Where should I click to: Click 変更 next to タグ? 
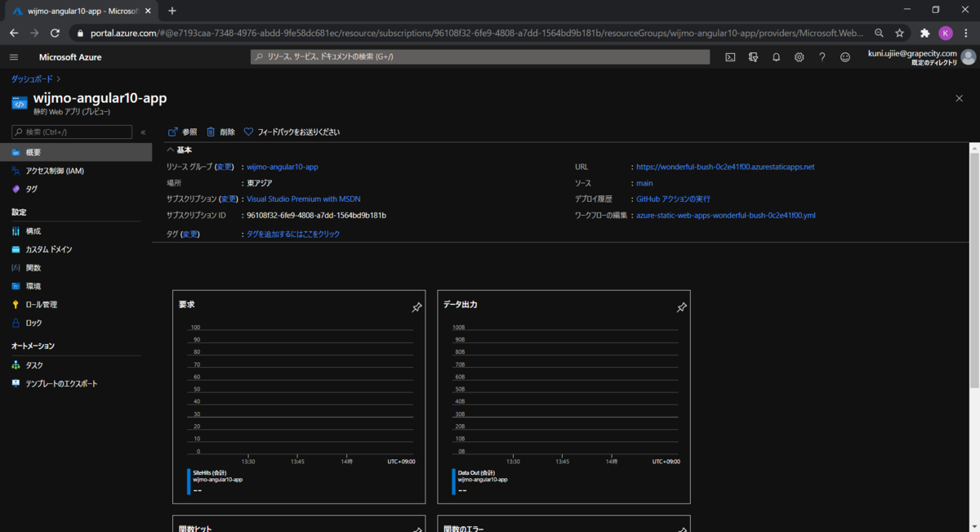[x=190, y=234]
